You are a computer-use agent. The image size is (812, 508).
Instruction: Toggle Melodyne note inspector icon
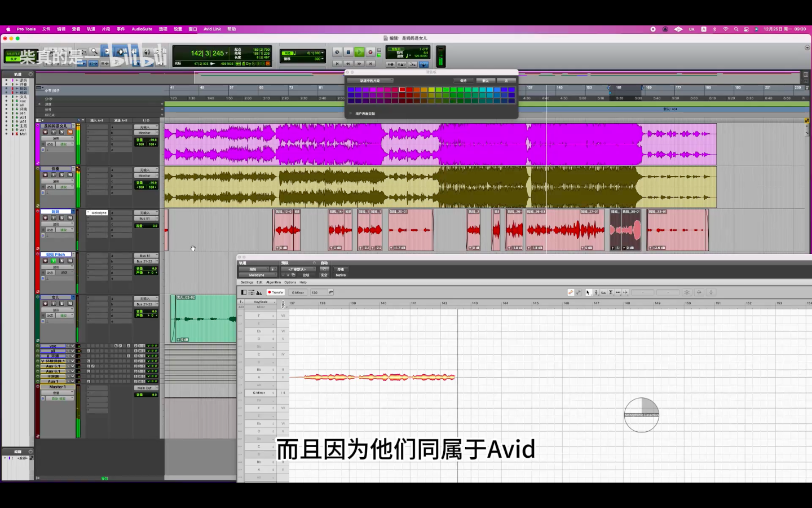[x=251, y=292]
